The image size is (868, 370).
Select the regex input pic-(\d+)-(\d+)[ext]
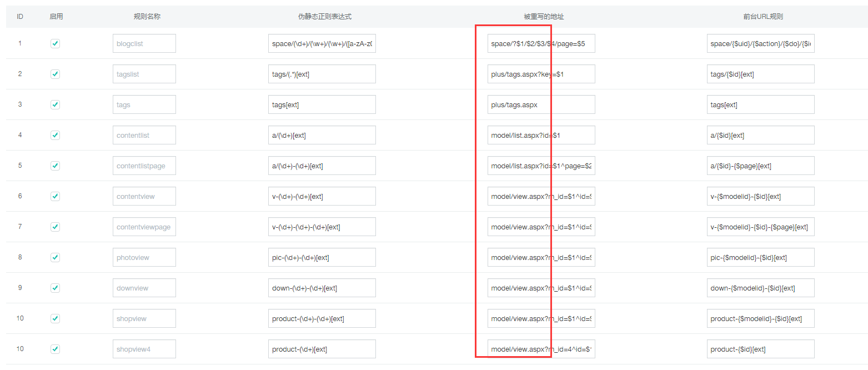point(322,257)
